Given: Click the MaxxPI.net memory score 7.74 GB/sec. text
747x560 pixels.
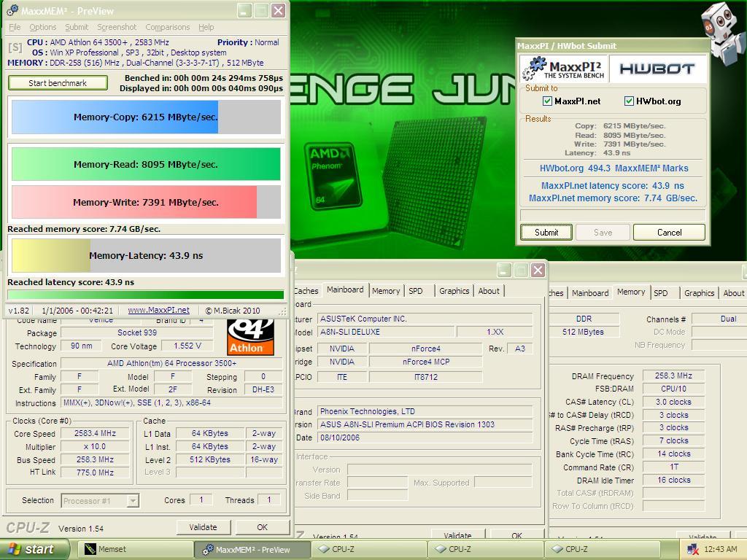Looking at the screenshot, I should pyautogui.click(x=613, y=198).
